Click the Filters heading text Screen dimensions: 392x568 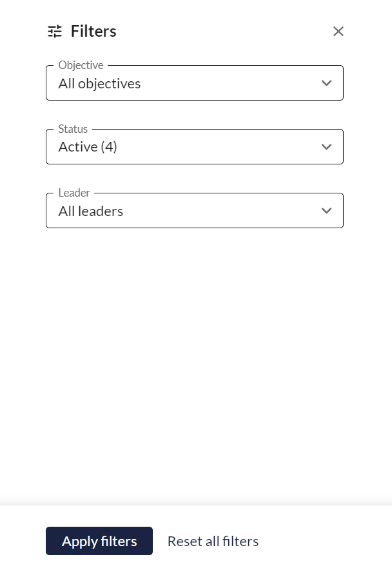point(93,32)
